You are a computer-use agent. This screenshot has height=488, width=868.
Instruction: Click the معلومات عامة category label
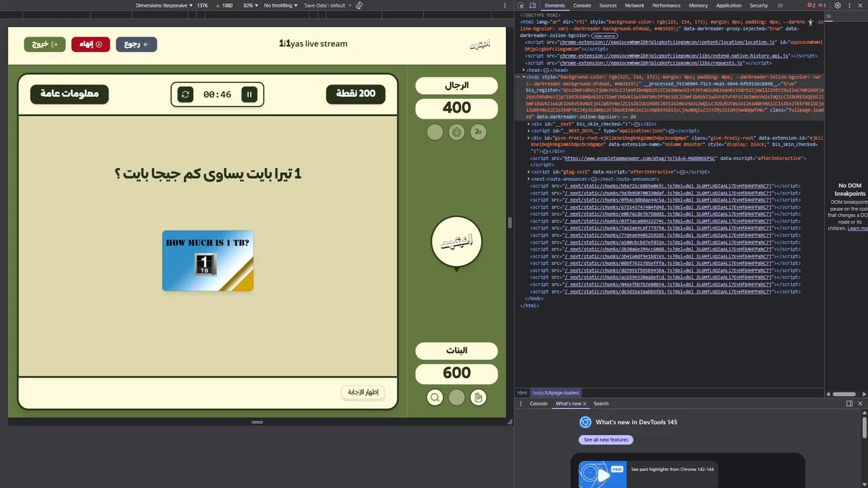69,94
